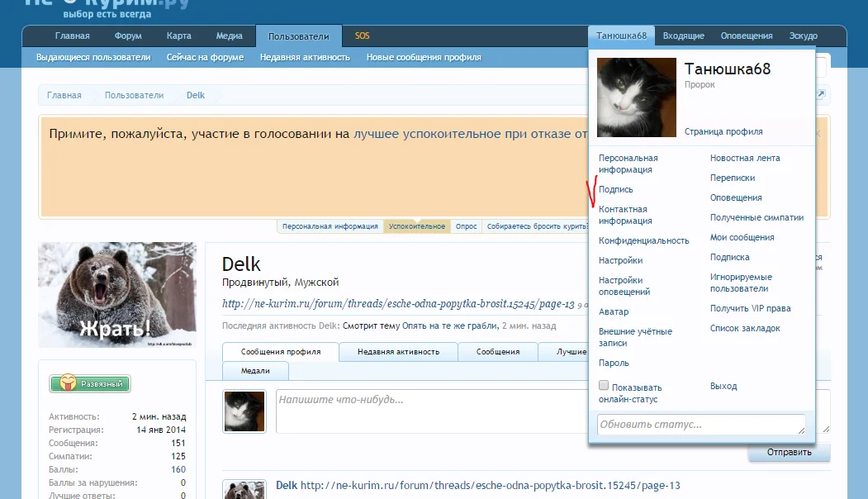This screenshot has width=868, height=499.
Task: Go to Выдающиеся пользователи
Action: tap(93, 58)
